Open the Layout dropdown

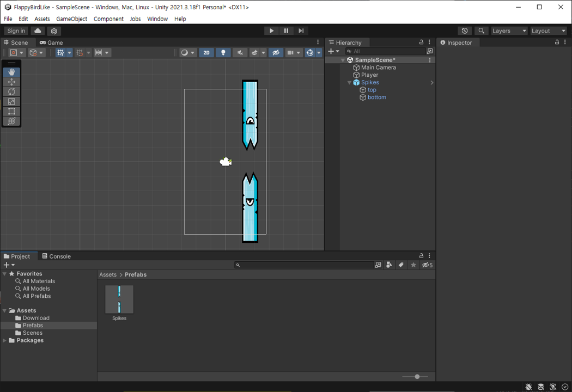coord(548,31)
